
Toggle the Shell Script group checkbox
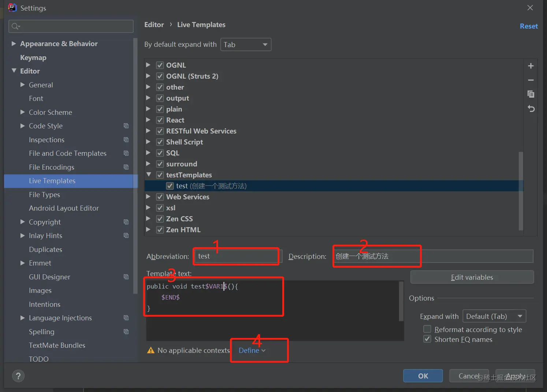[x=160, y=142]
